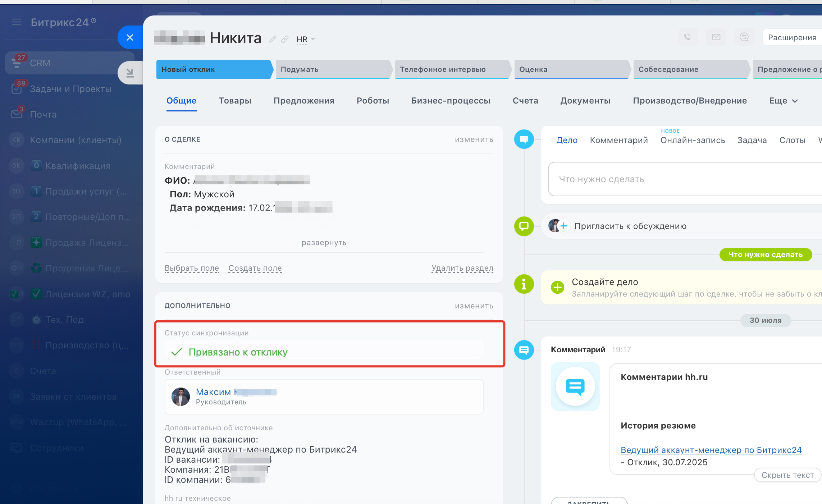The image size is (822, 504).
Task: Click the copy link icon beside deal title
Action: pos(285,39)
